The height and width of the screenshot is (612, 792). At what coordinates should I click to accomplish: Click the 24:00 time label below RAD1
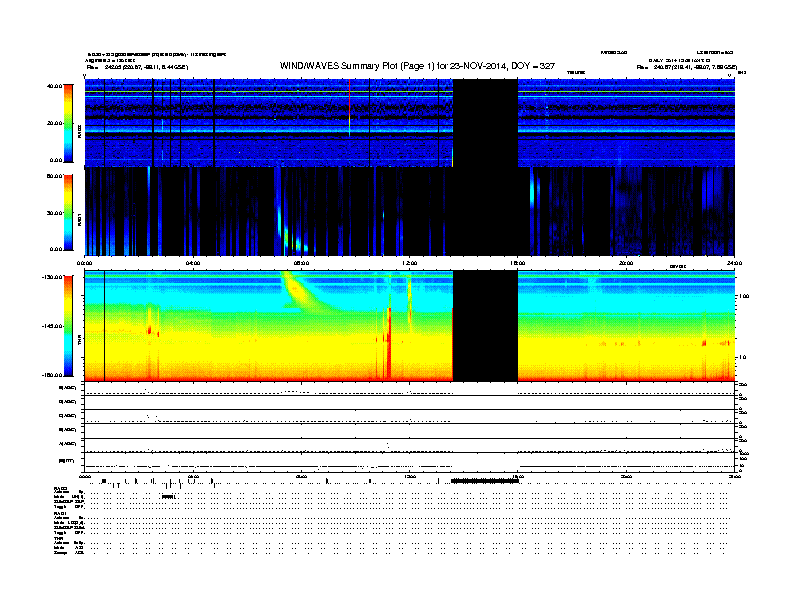pyautogui.click(x=734, y=263)
